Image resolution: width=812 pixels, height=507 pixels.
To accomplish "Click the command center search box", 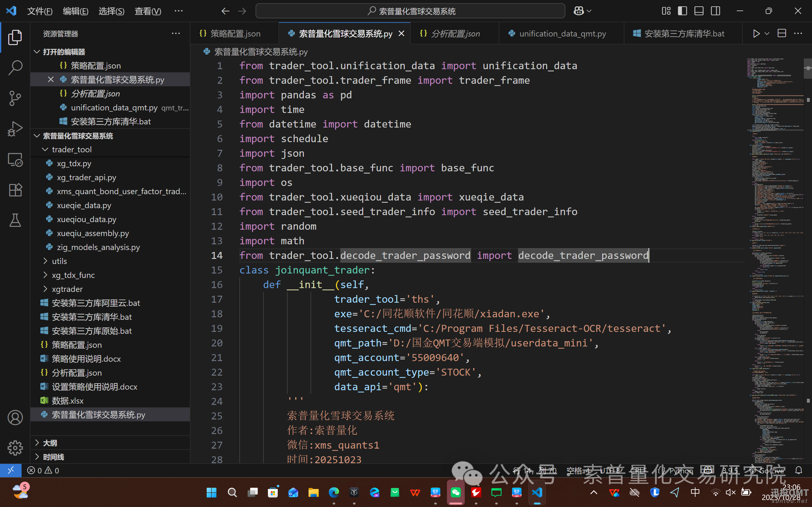I will point(411,11).
